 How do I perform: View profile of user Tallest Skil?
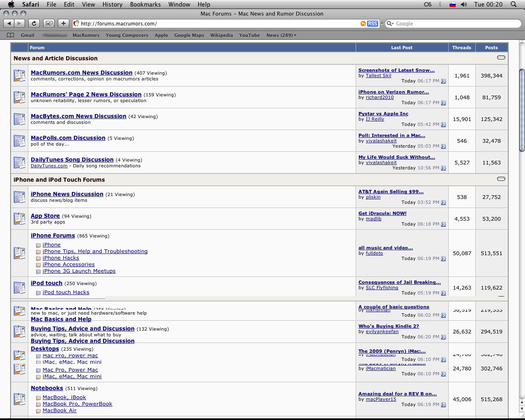[x=379, y=75]
